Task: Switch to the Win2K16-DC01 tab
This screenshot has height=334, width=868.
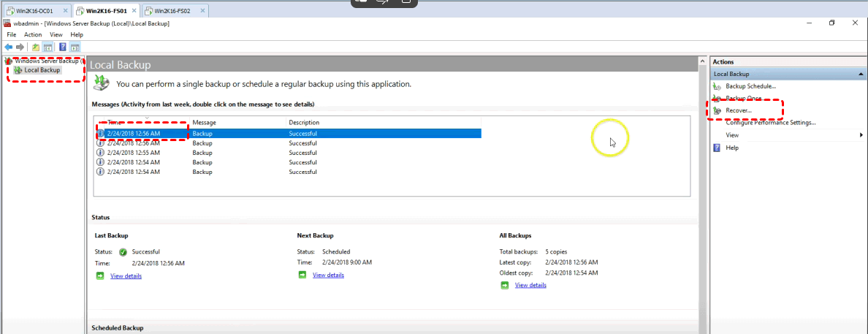Action: click(x=36, y=11)
